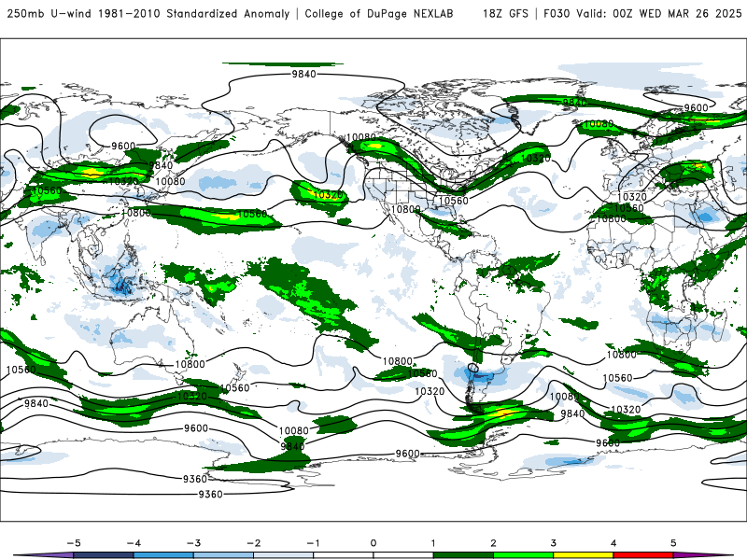Click the '5' colorbar label
747x560 pixels.
[x=673, y=543]
